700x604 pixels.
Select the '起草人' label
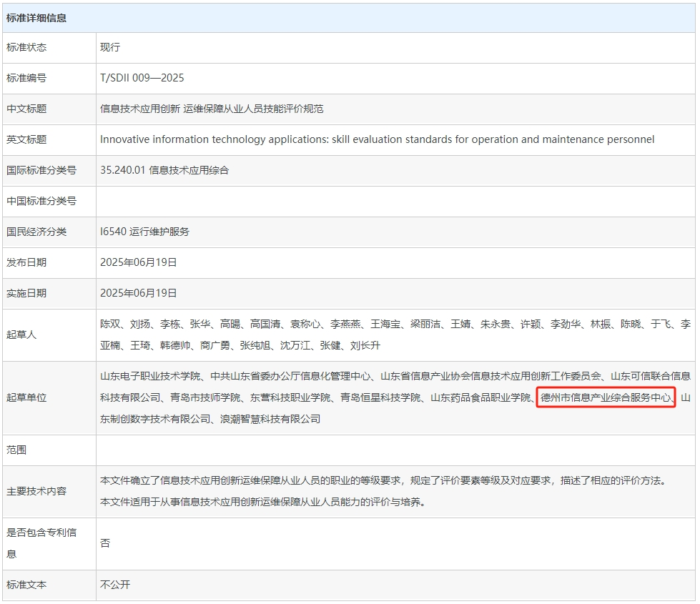[x=21, y=335]
